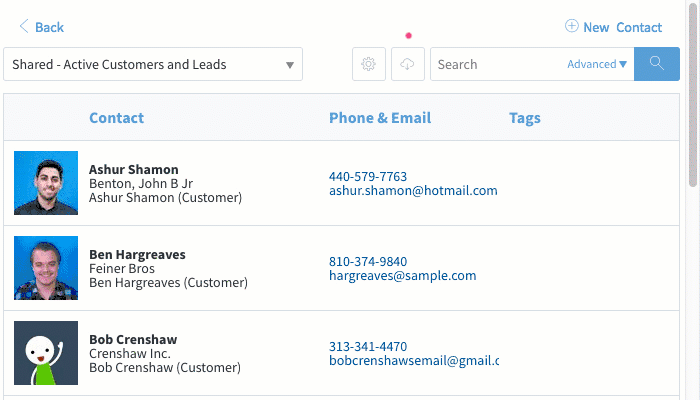Open Ashur Shamon's profile photo
700x400 pixels.
click(x=46, y=183)
